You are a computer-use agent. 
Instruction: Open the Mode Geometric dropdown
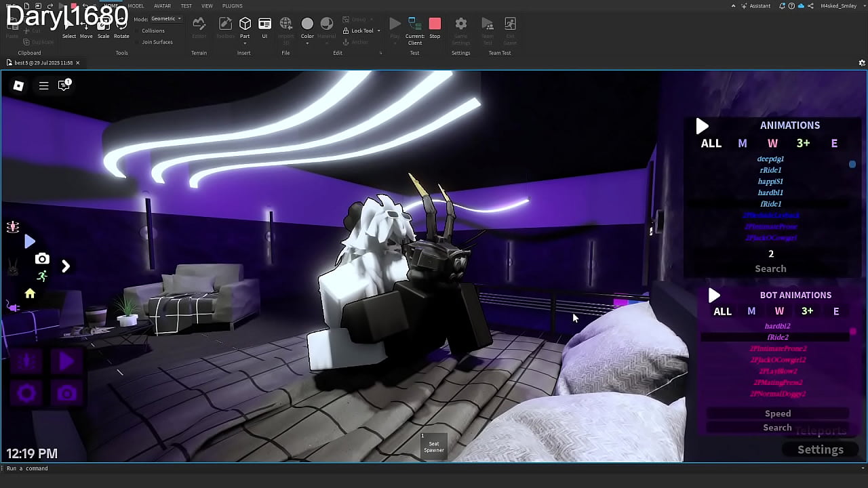165,19
